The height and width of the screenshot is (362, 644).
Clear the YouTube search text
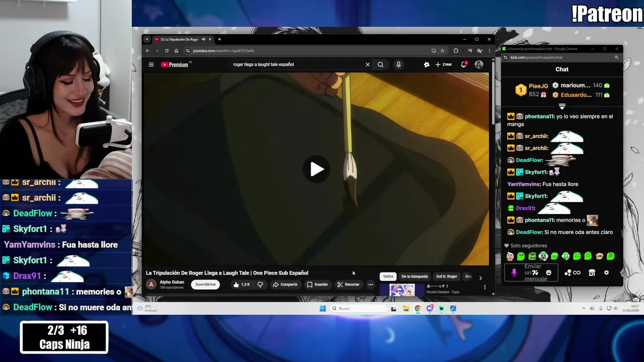click(367, 64)
